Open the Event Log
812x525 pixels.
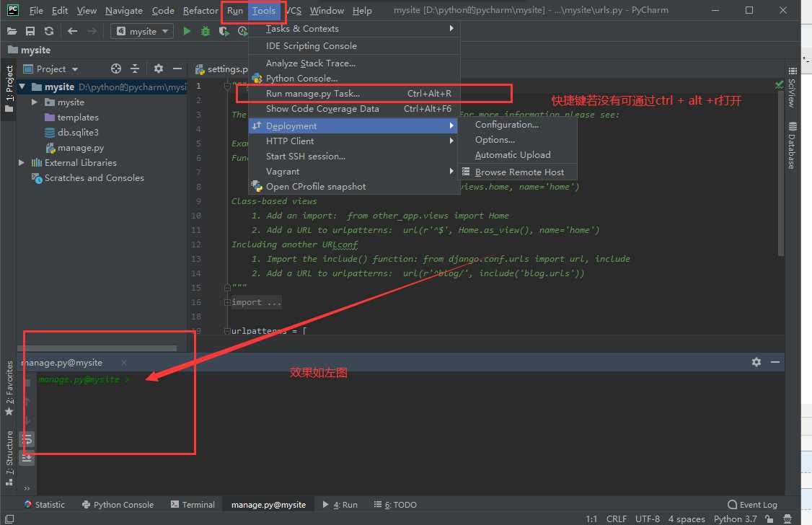tap(752, 505)
